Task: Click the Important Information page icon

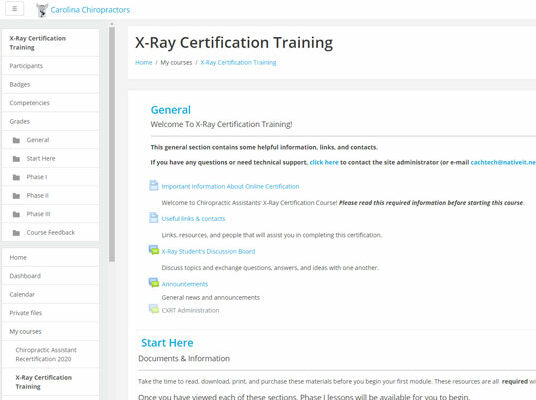Action: 154,185
